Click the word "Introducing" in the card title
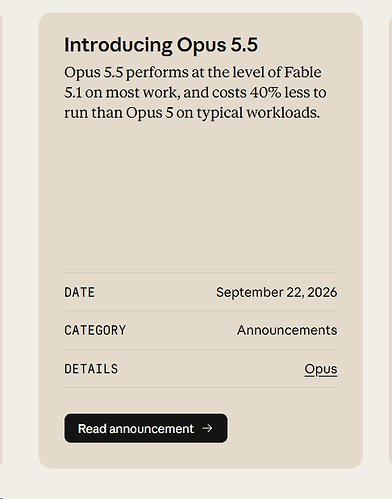 pos(118,45)
